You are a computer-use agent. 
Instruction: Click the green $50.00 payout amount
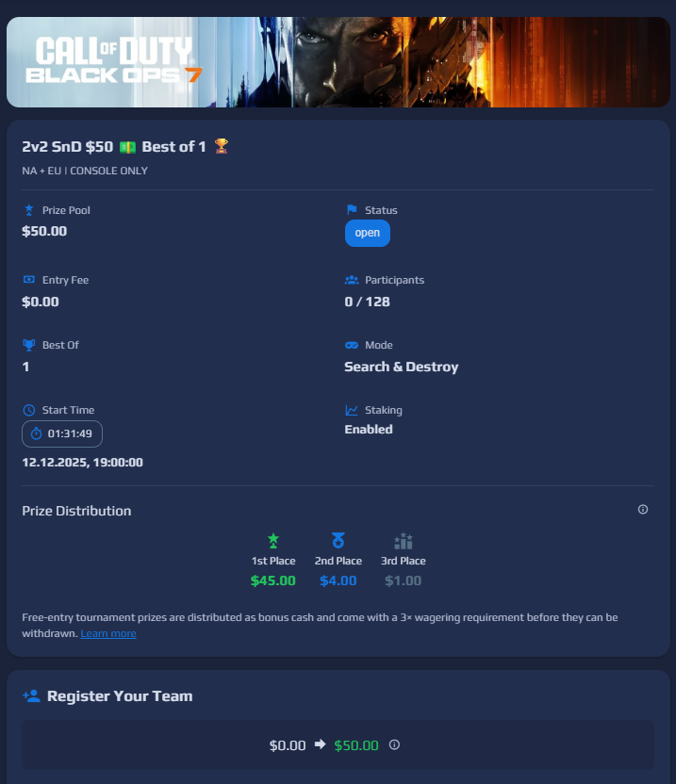(356, 745)
